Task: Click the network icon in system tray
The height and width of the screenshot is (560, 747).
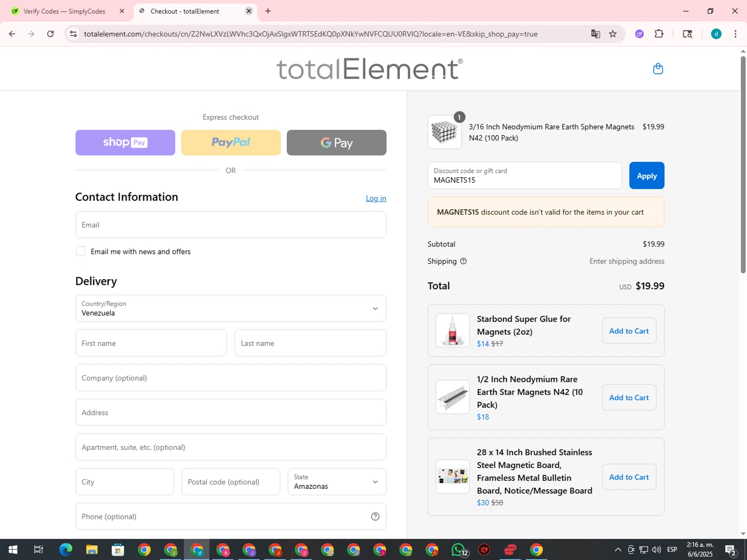Action: [x=643, y=550]
